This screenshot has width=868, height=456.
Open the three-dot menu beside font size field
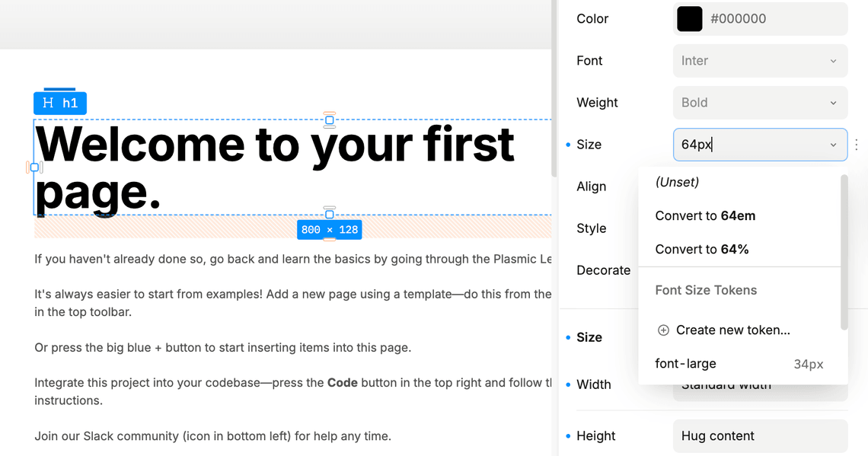click(x=857, y=145)
